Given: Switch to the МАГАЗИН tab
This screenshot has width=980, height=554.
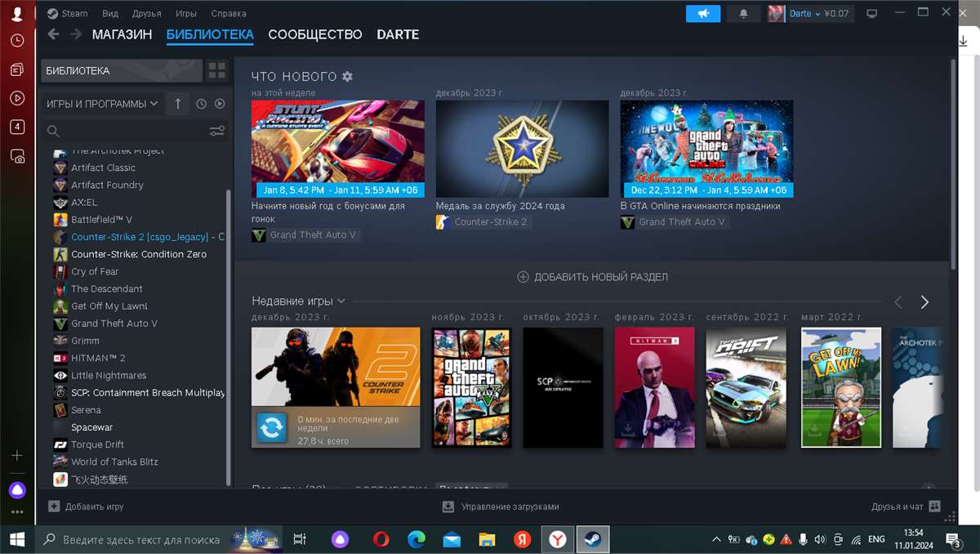Looking at the screenshot, I should click(x=122, y=34).
